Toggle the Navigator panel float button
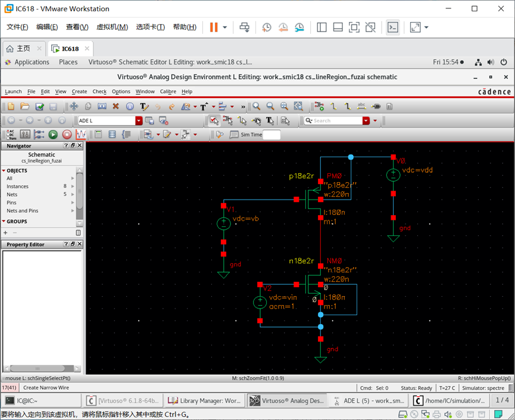The width and height of the screenshot is (515, 420). click(x=73, y=145)
